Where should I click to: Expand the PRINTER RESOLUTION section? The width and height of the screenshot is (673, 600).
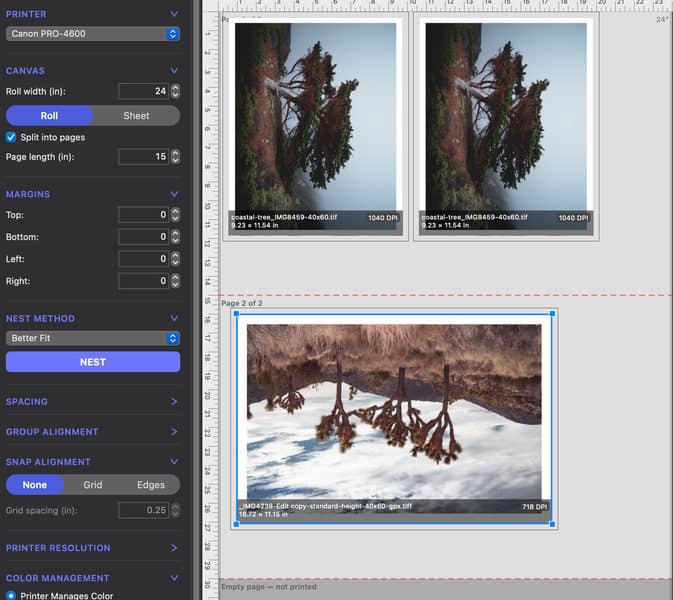point(174,548)
